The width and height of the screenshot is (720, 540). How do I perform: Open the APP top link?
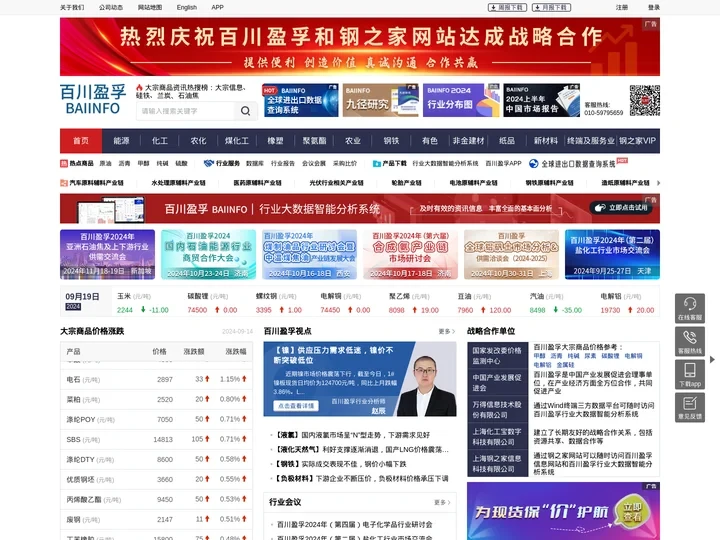217,7
